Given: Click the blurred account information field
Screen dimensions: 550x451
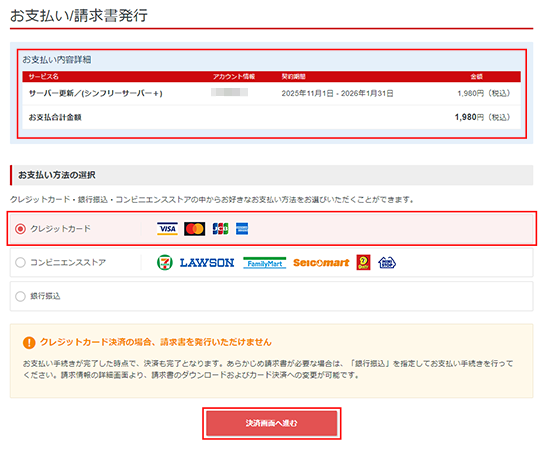Looking at the screenshot, I should coord(229,92).
